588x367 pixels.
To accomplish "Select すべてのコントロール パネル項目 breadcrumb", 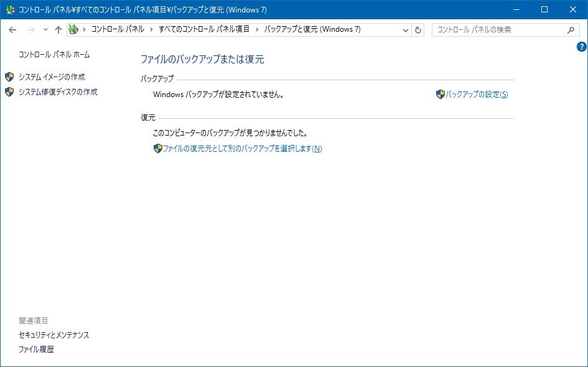I will 204,29.
